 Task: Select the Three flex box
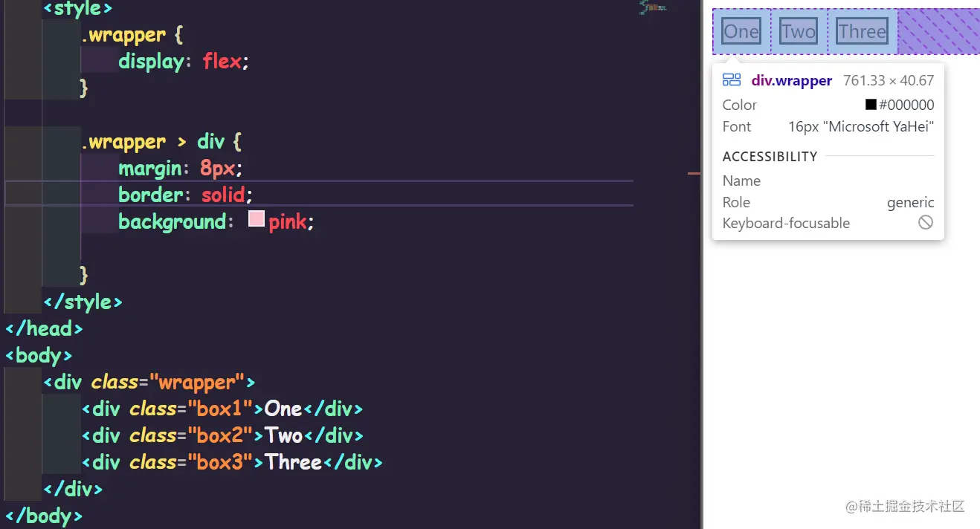pos(862,31)
